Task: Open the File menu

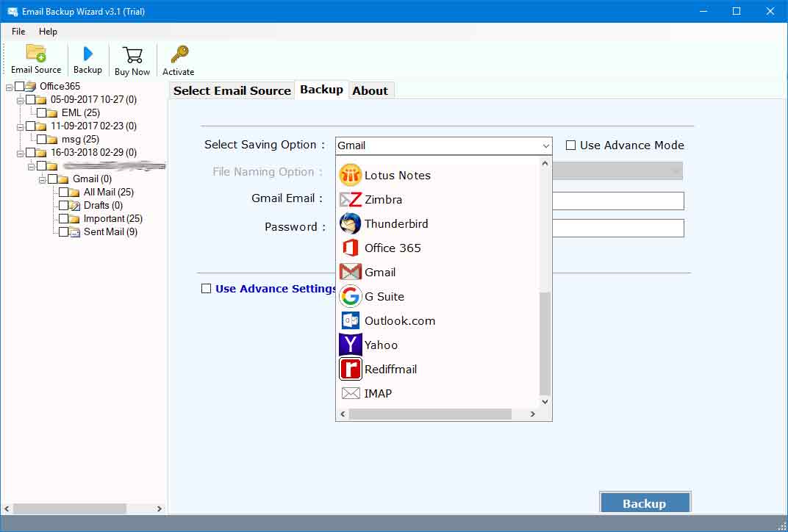Action: (x=18, y=31)
